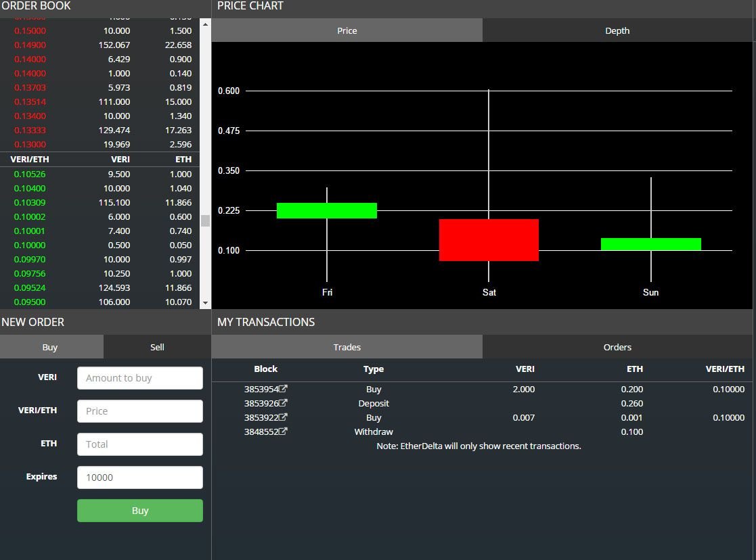Image resolution: width=756 pixels, height=560 pixels.
Task: Select buy order at 0.09500
Action: [x=100, y=302]
